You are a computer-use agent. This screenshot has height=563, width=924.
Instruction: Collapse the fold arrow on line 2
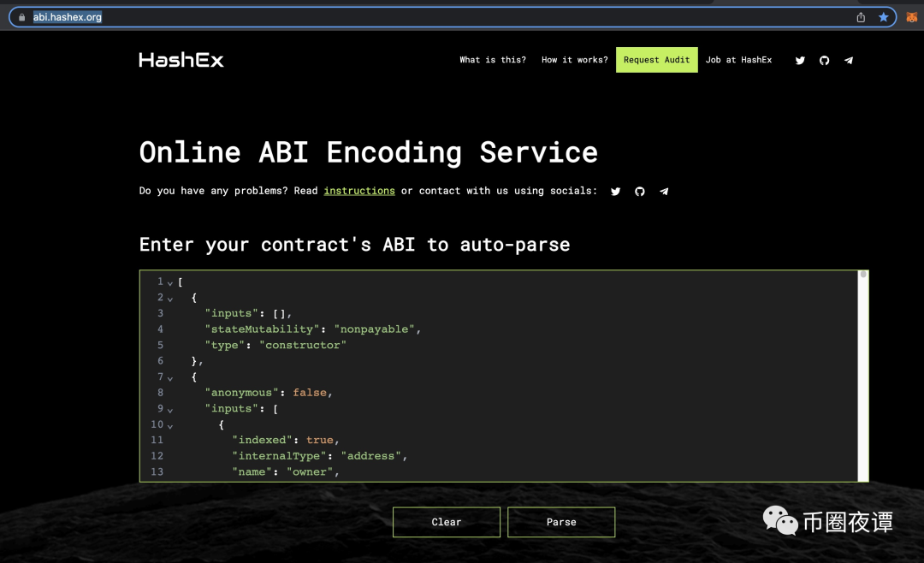pos(169,299)
